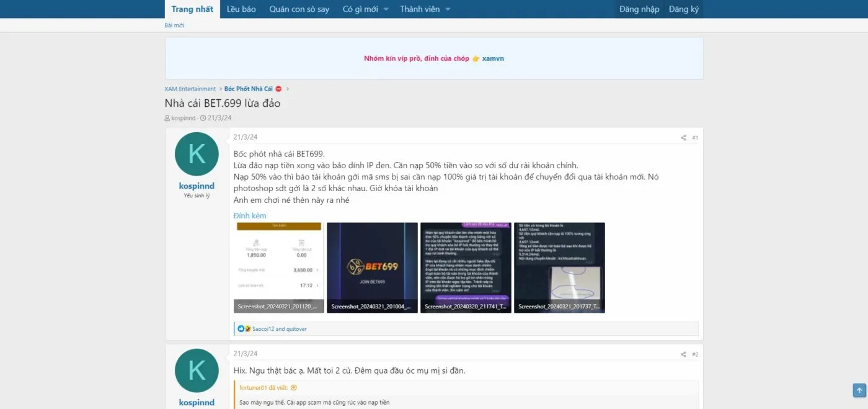Viewport: 868px width, 409px height.
Task: Click the pointing hand emoji in the banner
Action: coord(476,58)
